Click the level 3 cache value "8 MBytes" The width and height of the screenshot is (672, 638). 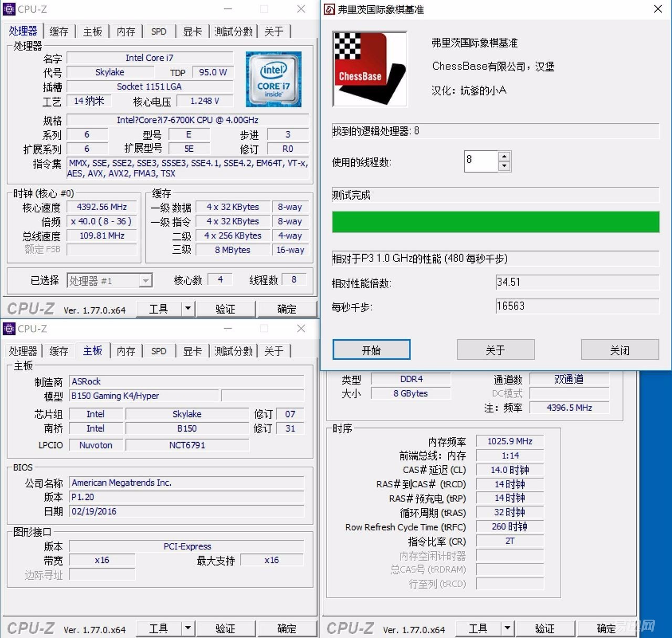click(233, 250)
